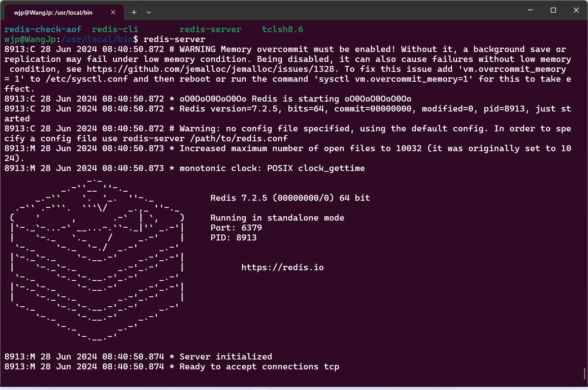Click the Redis ASCII art logo
The image size is (588, 390).
(97, 260)
